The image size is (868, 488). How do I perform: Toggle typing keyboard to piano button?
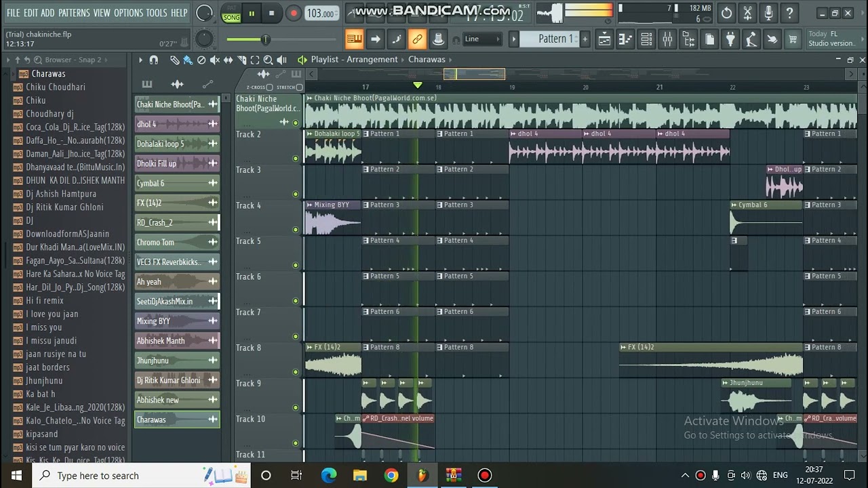[354, 39]
